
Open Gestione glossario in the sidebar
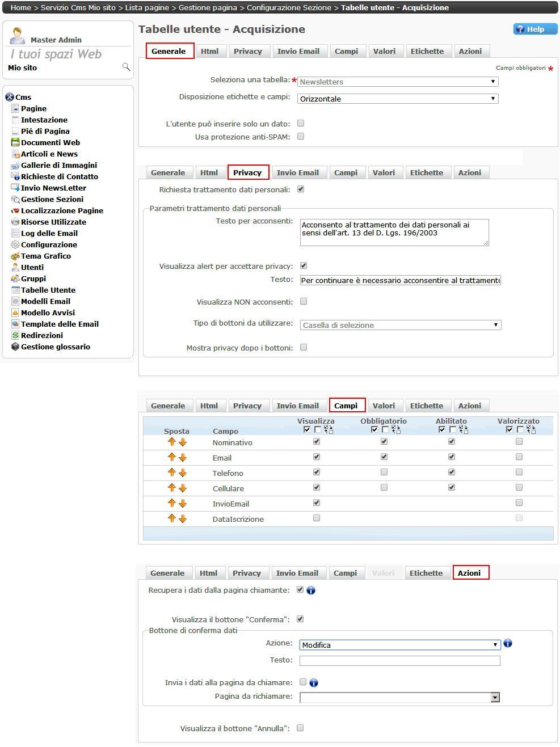(55, 347)
